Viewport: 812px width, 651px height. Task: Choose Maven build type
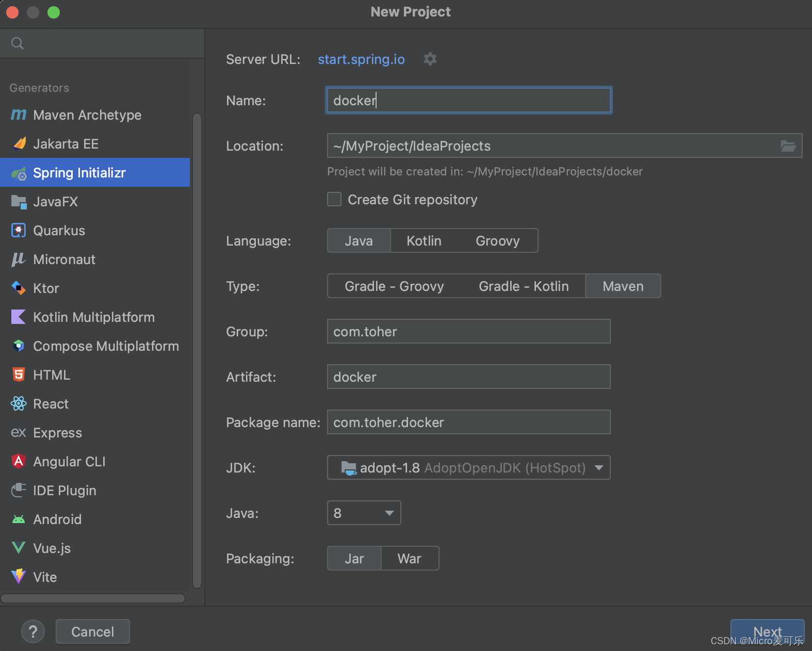click(623, 286)
